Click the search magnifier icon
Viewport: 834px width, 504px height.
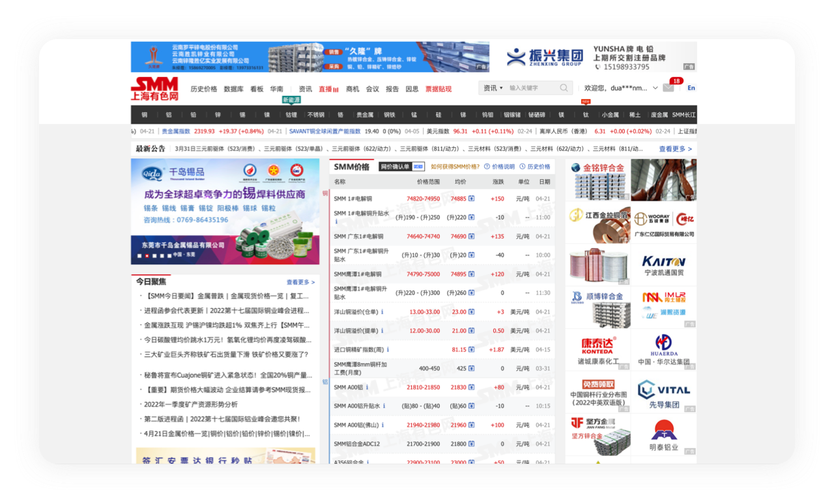point(564,88)
